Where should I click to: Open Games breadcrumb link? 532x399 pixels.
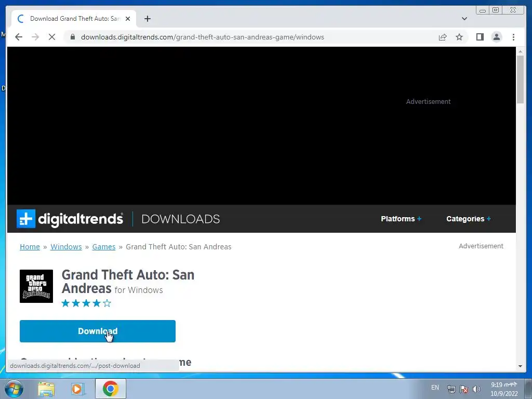tap(104, 247)
